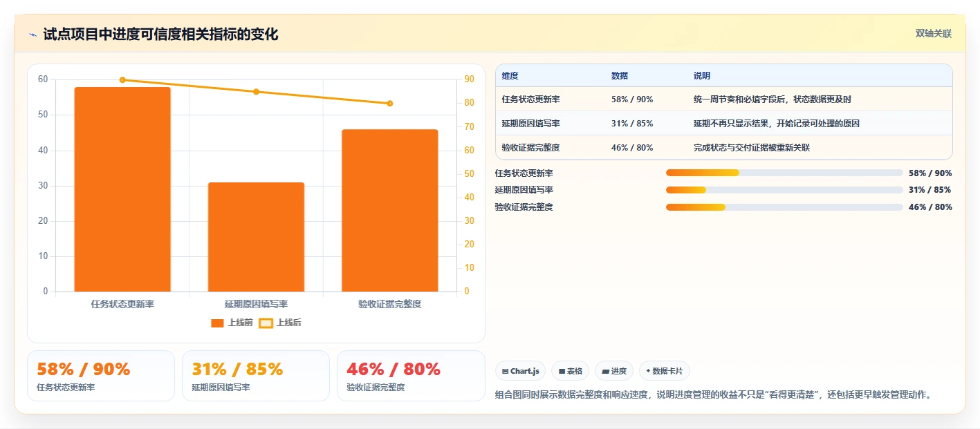Click the 58% / 90% table cell

click(x=632, y=99)
